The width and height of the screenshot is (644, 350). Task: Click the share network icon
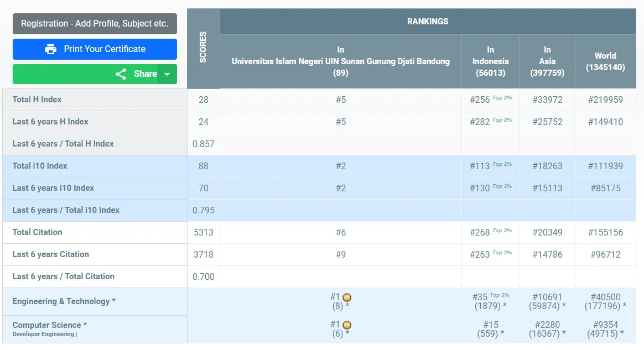[121, 74]
